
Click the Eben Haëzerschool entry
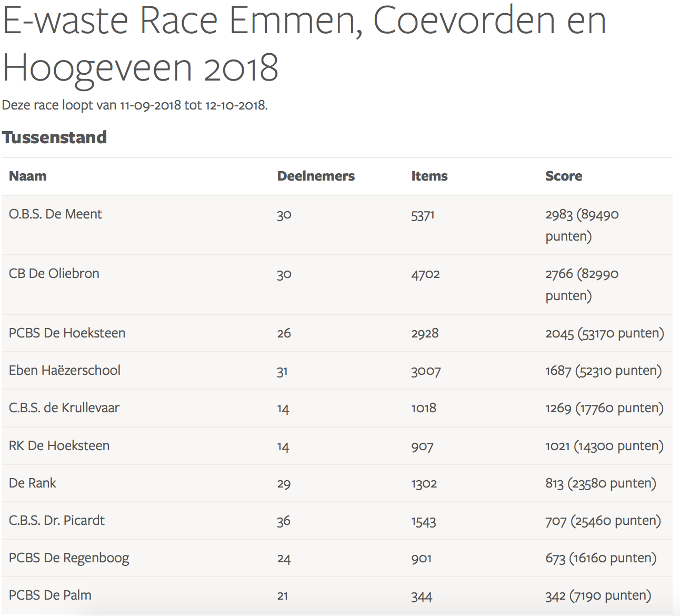(65, 371)
